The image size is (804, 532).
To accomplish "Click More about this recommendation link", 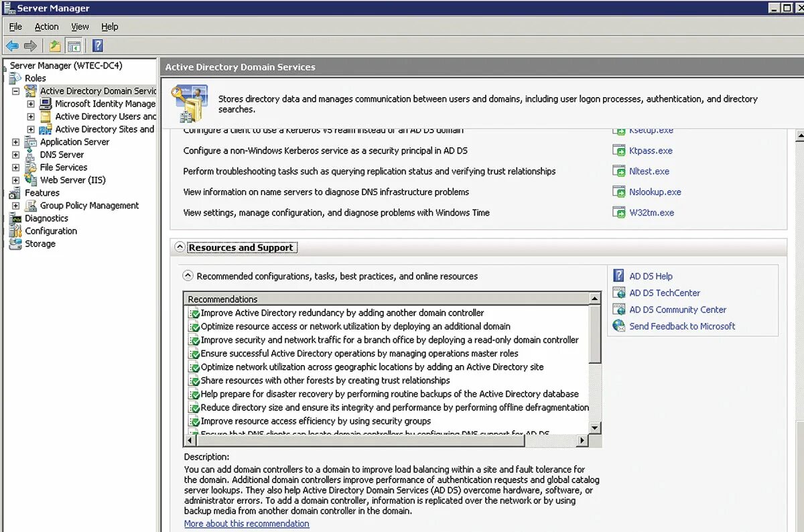I will tap(247, 523).
